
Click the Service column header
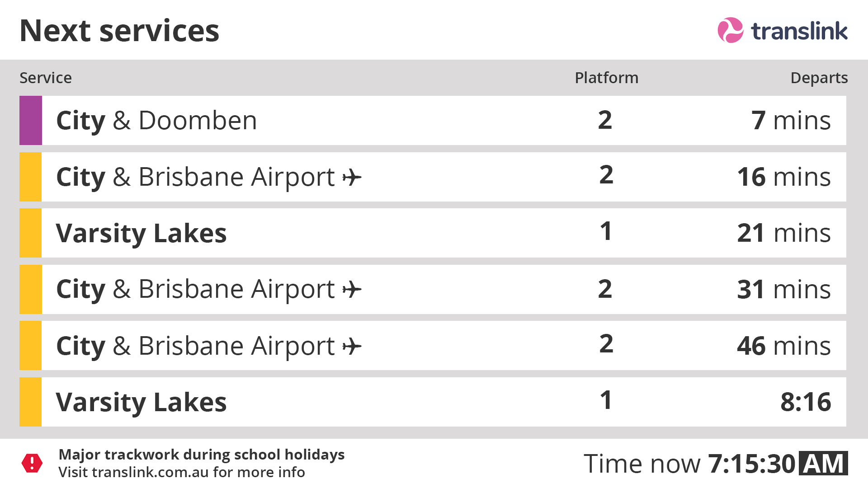click(46, 78)
